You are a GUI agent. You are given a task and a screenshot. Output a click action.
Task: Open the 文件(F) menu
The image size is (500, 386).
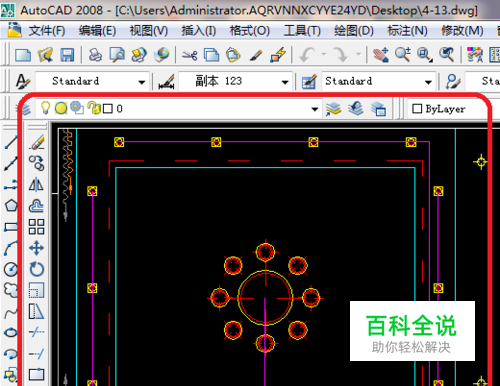[x=47, y=31]
